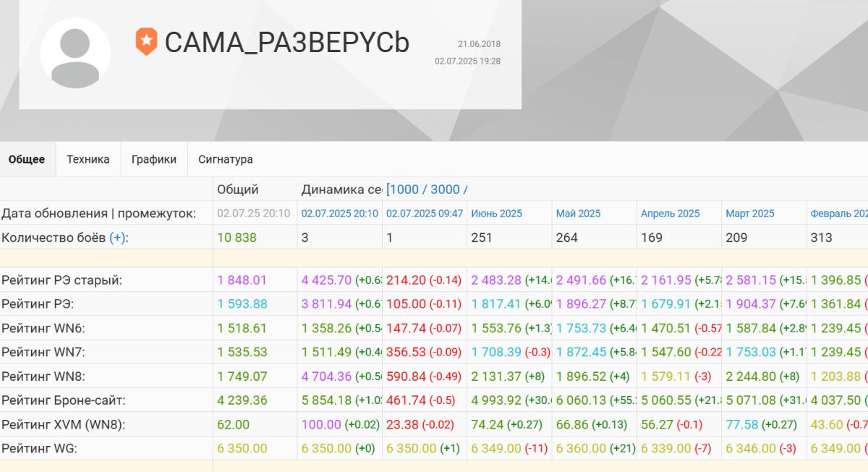This screenshot has width=868, height=472.
Task: Click the player avatar placeholder
Action: [75, 53]
